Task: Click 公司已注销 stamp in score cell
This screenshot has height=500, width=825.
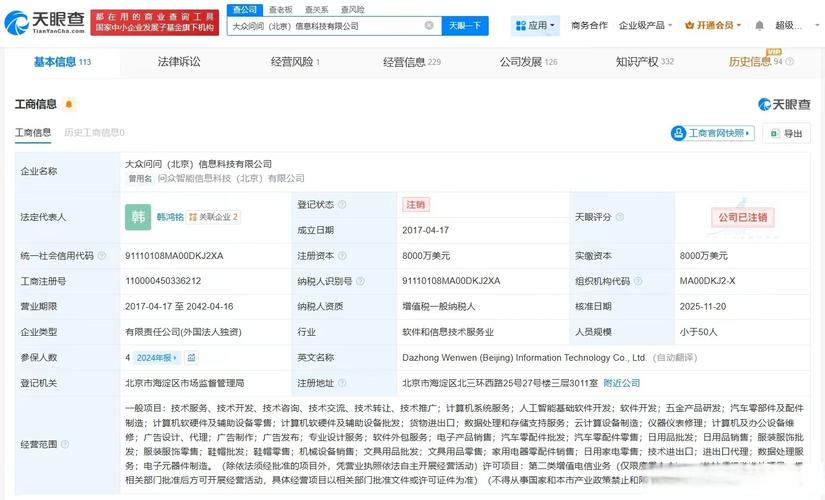Action: coord(742,217)
